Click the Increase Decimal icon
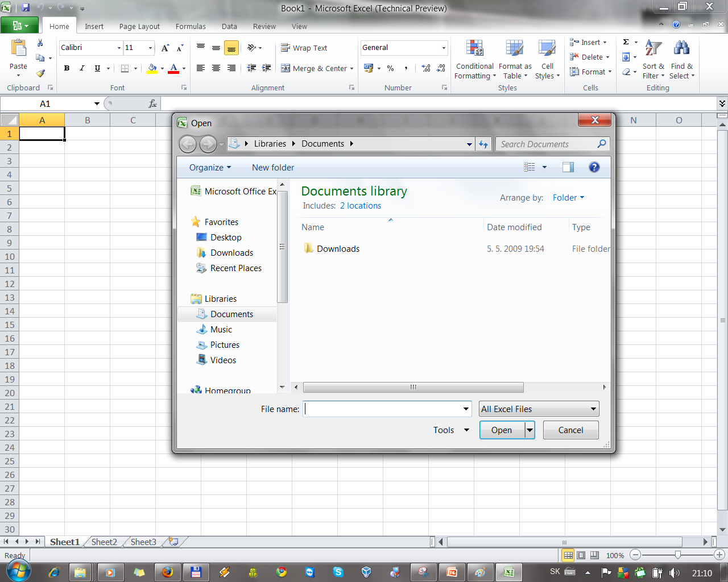The image size is (728, 582). 426,68
